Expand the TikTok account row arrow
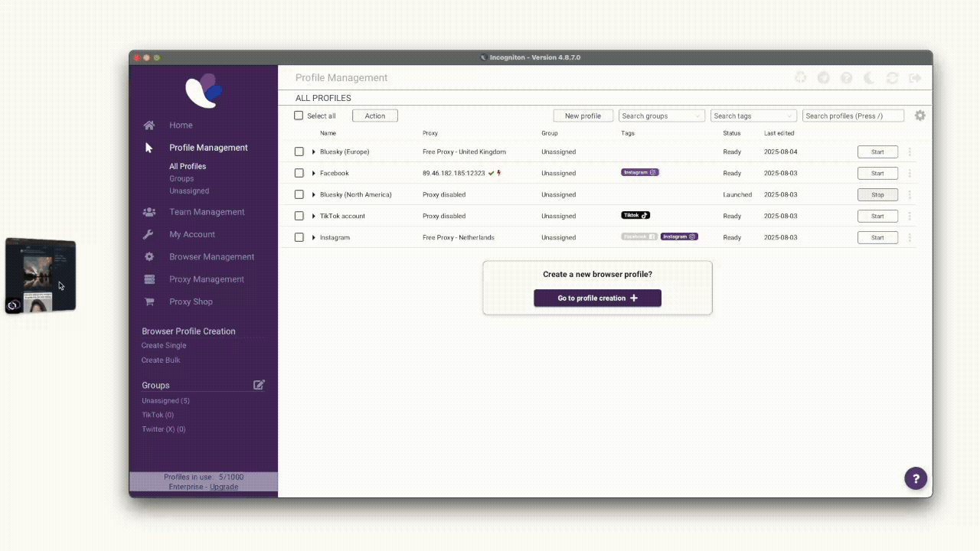980x551 pixels. (x=314, y=216)
